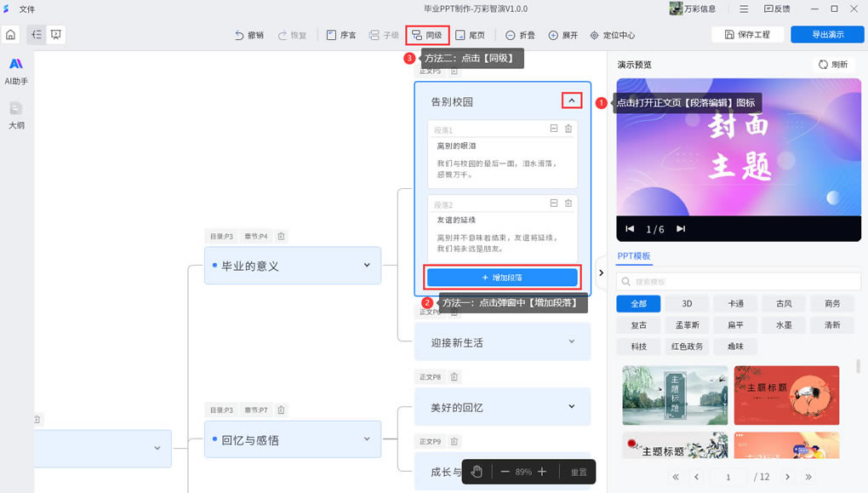Delete 段落1 with its trash icon
This screenshot has width=868, height=493.
(568, 129)
